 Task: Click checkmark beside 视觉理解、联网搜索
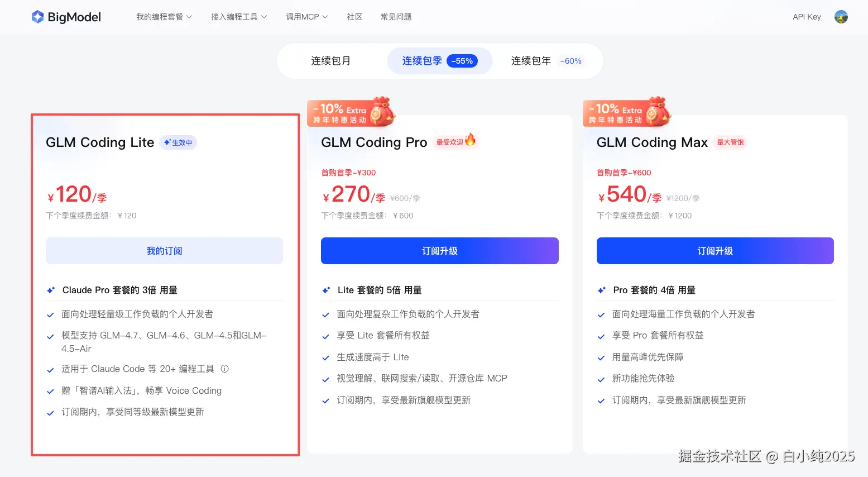325,379
